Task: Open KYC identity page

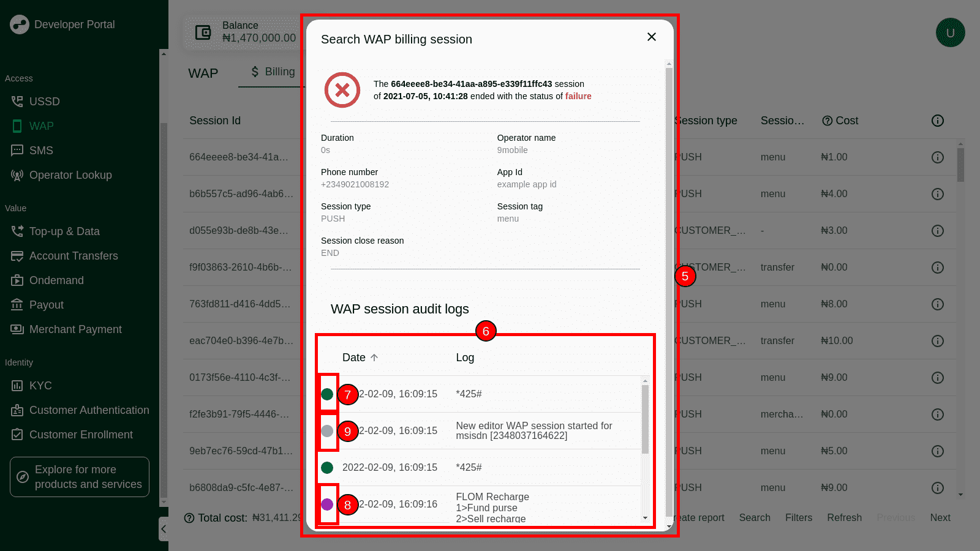Action: pyautogui.click(x=40, y=386)
